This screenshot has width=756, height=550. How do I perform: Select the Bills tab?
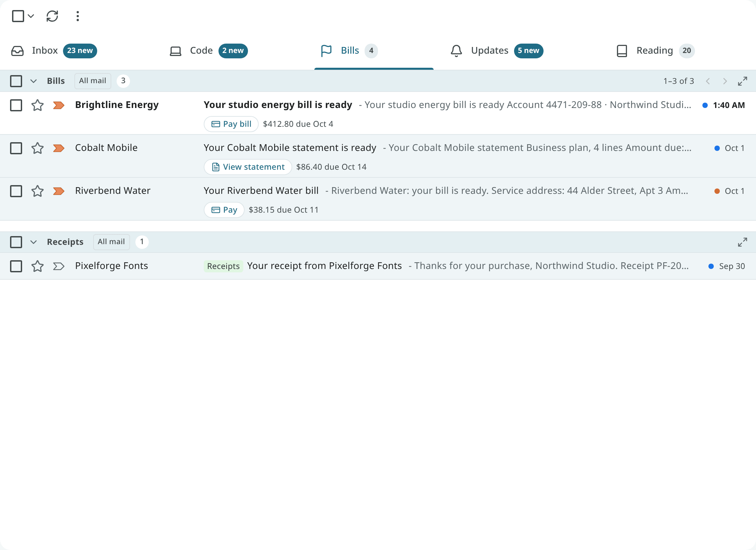[349, 51]
